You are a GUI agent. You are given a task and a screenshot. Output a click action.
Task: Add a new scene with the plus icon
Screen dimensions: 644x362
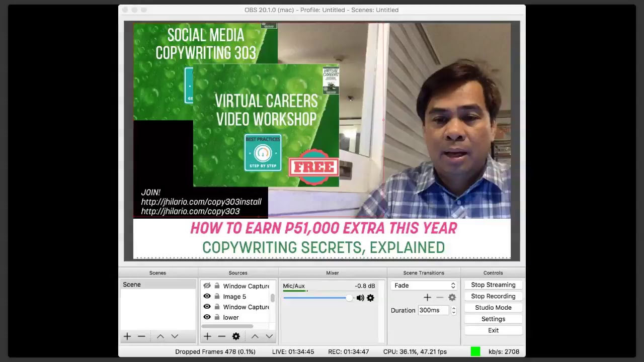(x=127, y=336)
